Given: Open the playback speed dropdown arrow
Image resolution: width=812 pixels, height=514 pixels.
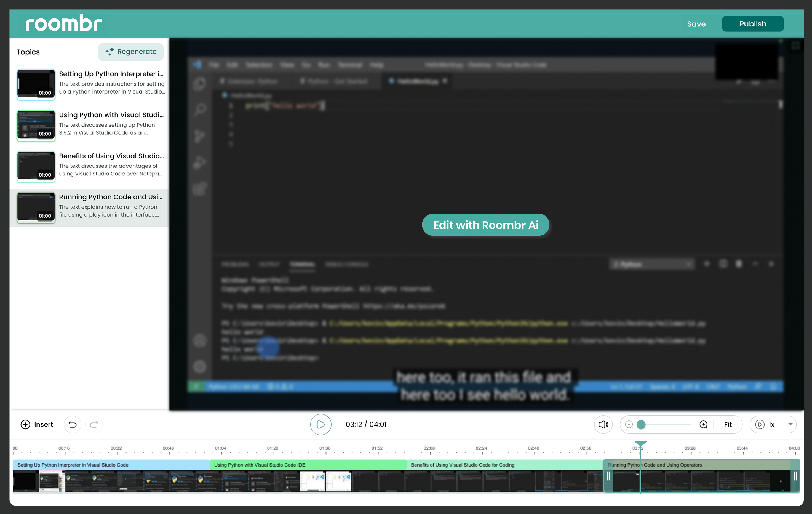Looking at the screenshot, I should click(790, 424).
